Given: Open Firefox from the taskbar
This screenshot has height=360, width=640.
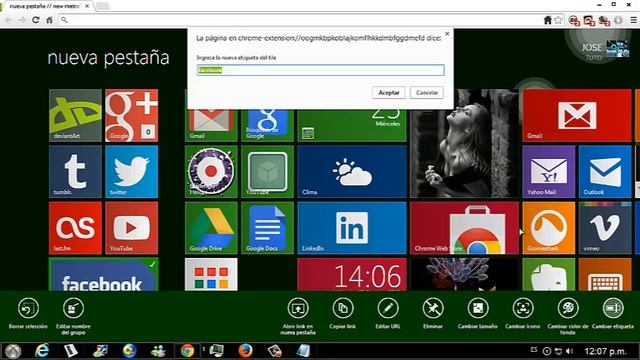Looking at the screenshot, I should pyautogui.click(x=245, y=351).
